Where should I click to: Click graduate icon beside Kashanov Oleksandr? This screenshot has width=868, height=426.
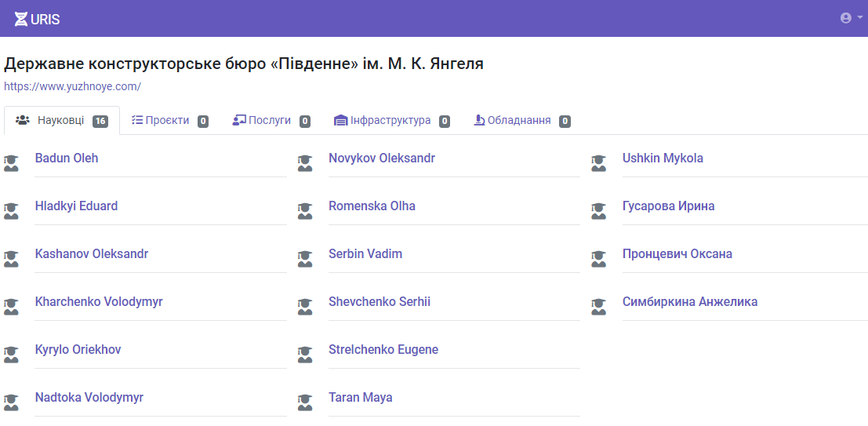click(x=11, y=259)
